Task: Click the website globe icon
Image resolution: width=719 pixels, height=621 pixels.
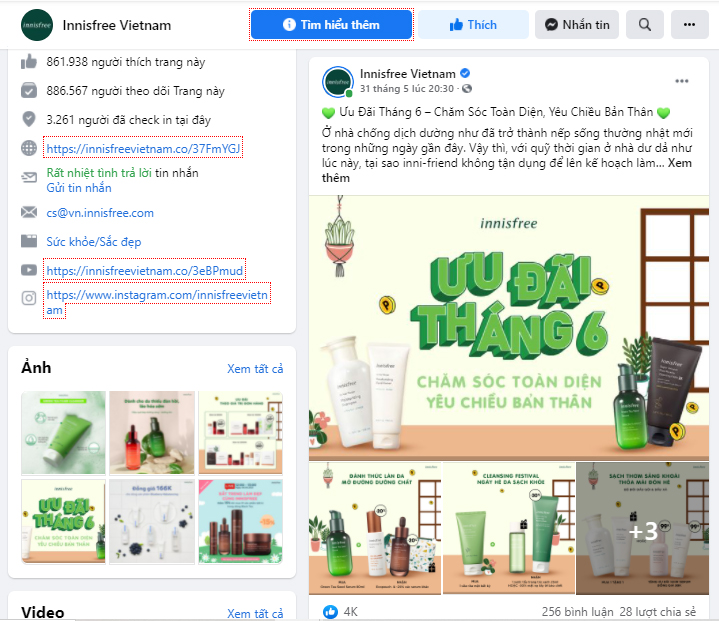Action: pos(29,148)
